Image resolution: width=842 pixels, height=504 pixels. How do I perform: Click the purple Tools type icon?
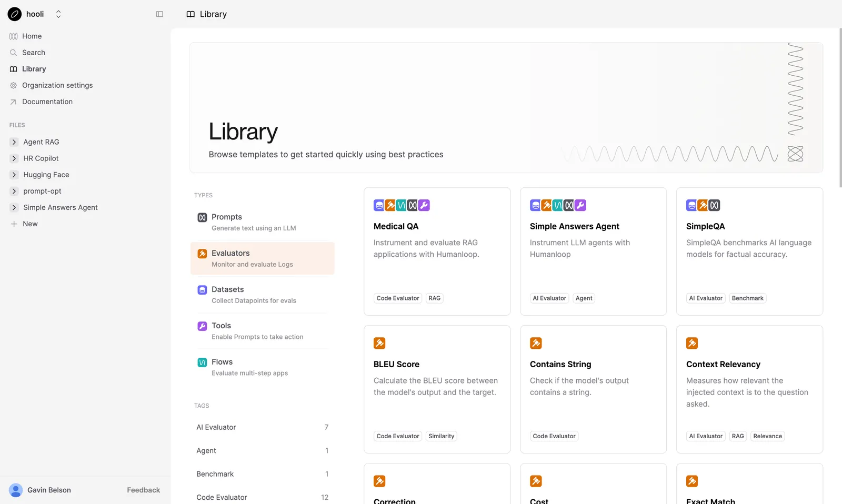(202, 326)
